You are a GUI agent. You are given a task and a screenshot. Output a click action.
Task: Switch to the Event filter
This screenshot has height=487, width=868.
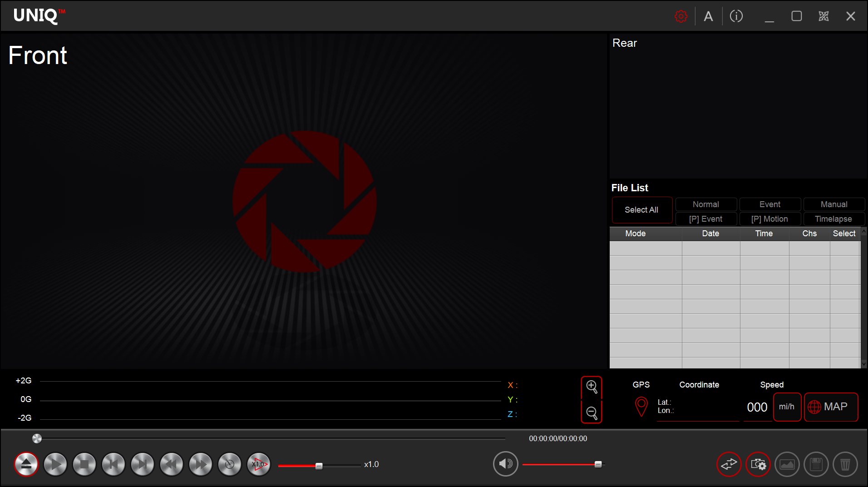tap(770, 204)
